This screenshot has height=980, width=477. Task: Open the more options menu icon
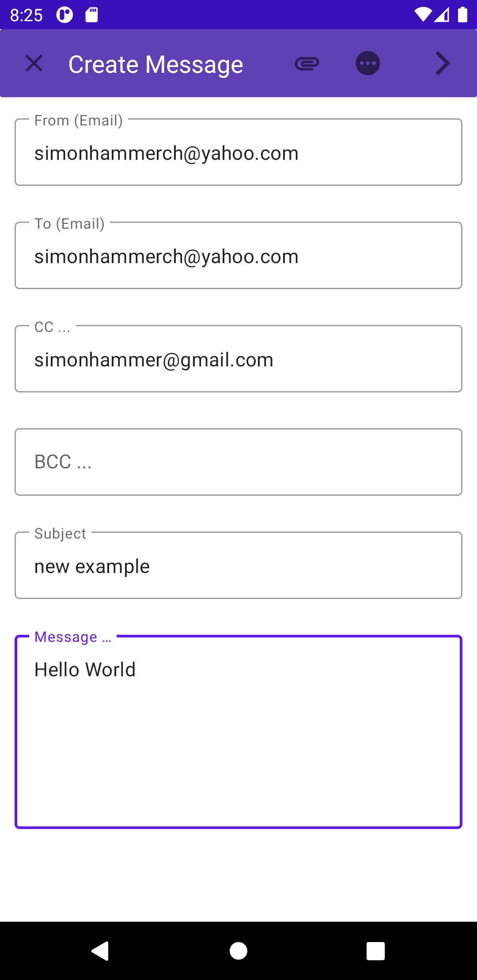[x=368, y=64]
